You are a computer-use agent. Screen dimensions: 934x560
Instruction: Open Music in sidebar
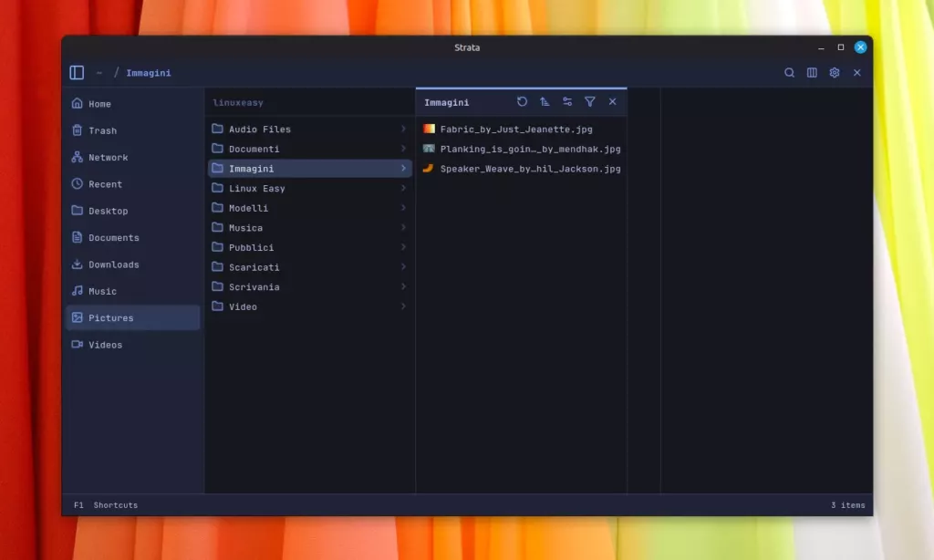[133, 291]
